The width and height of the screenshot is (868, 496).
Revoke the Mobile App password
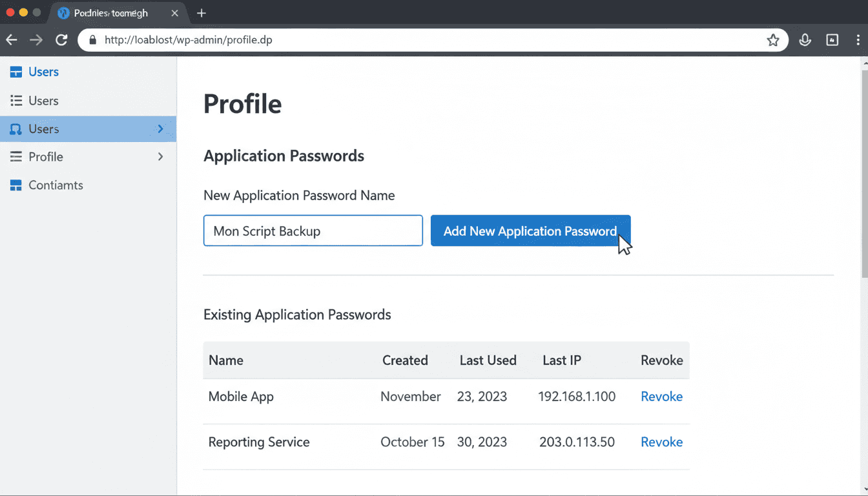pos(661,397)
